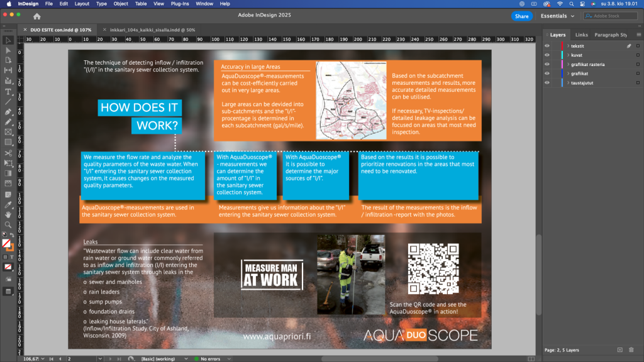Open the preflight No errors menu
644x362 pixels.
pos(229,359)
